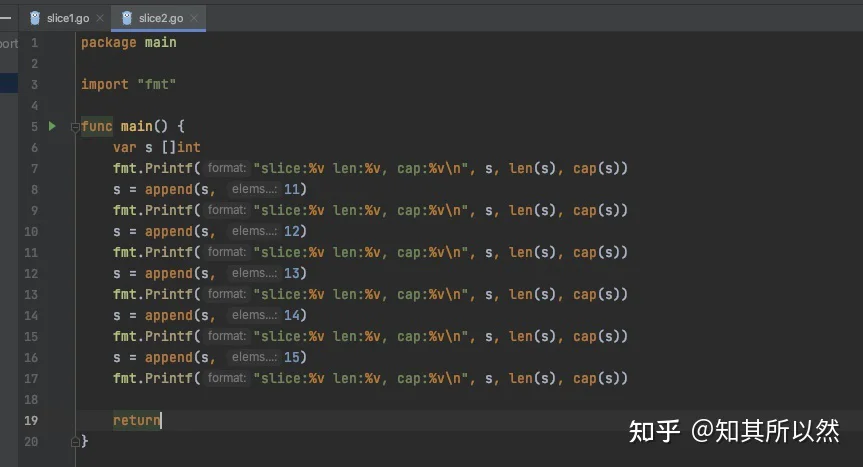Viewport: 863px width, 467px height.
Task: Click the Go gopher icon on slice2.go
Action: 127,18
